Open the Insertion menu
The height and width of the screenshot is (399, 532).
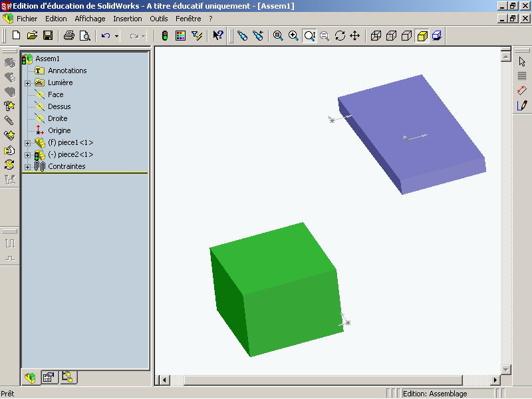pyautogui.click(x=128, y=19)
